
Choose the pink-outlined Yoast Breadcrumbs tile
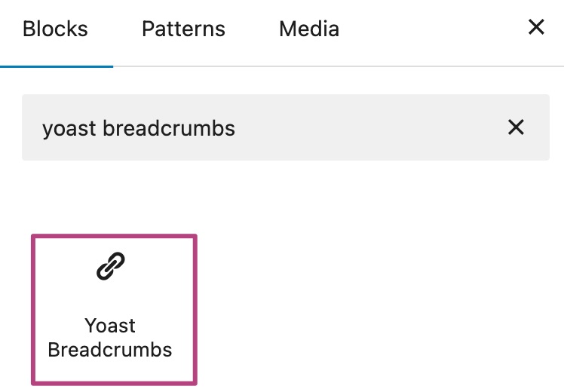pyautogui.click(x=114, y=310)
